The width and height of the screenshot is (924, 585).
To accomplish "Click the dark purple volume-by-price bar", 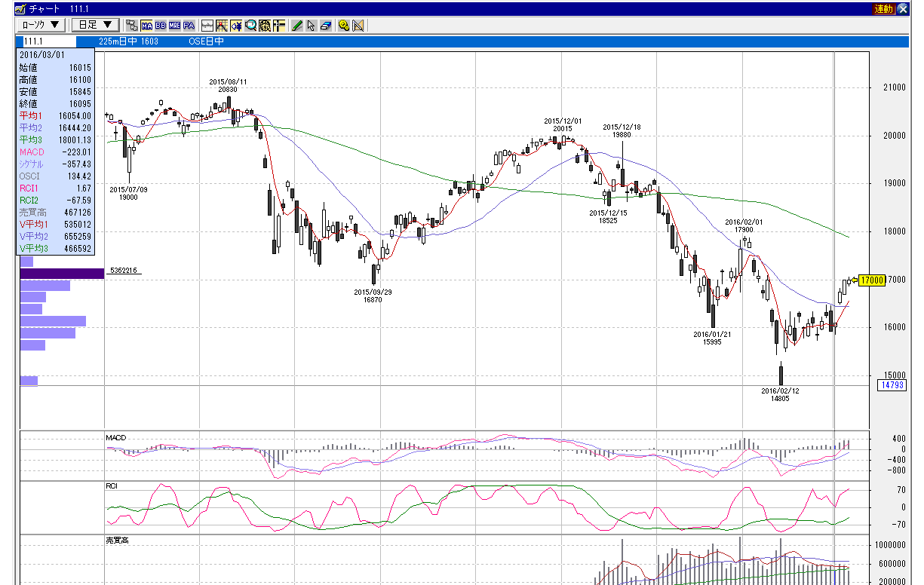I will click(x=62, y=274).
